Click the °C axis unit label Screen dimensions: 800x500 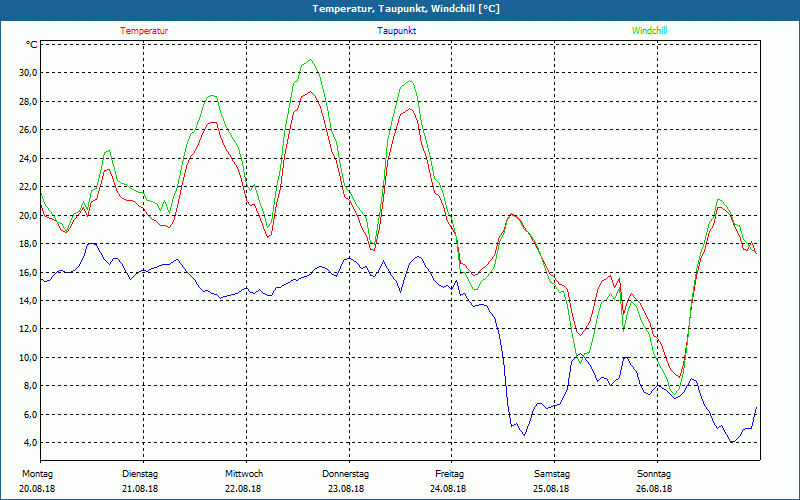[x=32, y=45]
